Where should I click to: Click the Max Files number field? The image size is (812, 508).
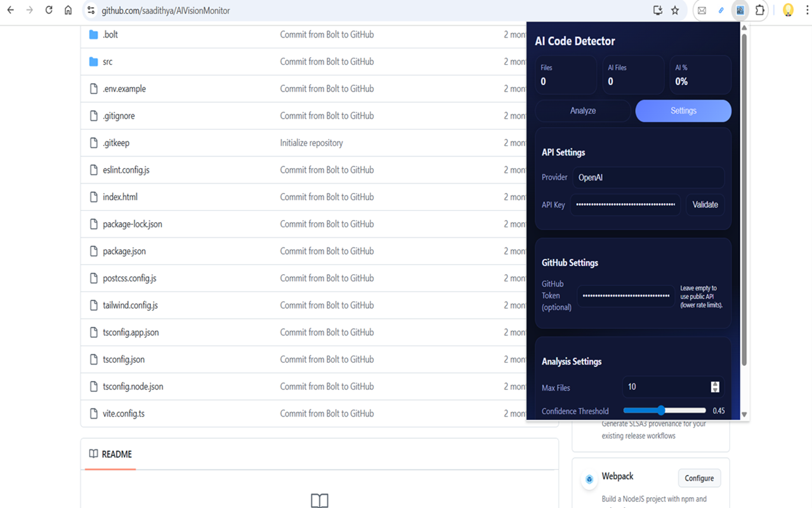click(672, 387)
